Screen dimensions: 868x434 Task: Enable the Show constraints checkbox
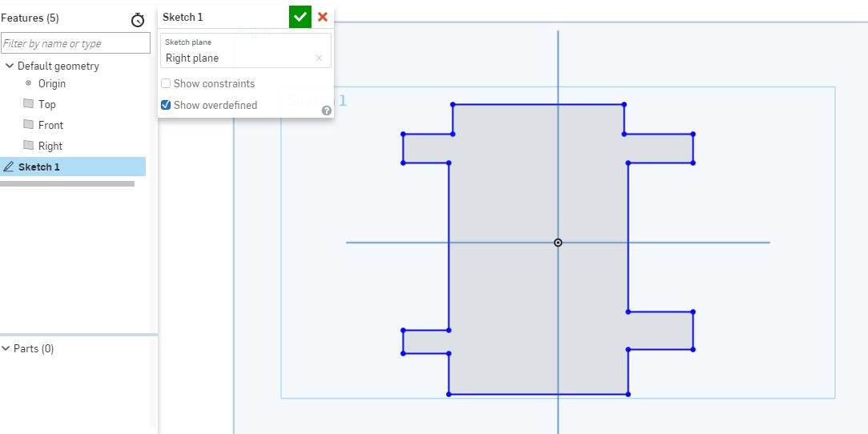pos(166,83)
